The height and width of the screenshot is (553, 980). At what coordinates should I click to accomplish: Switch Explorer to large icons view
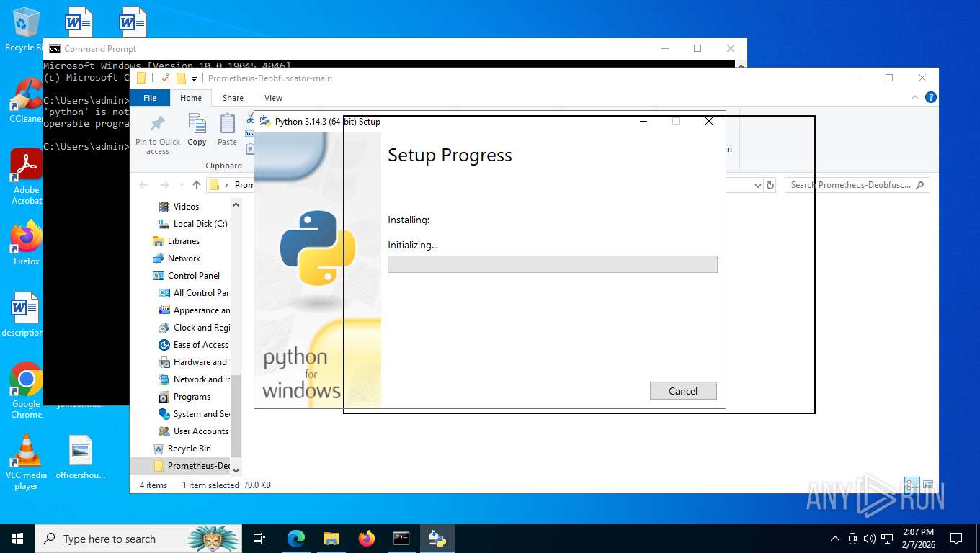928,485
